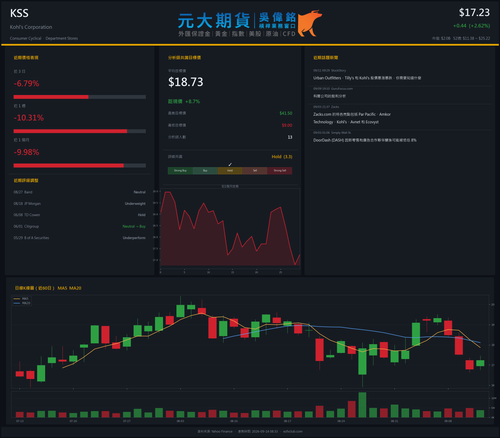Open the Zacks.com Par Pacific, Amkor news headline
Screen dimensions: 500x438
pos(352,118)
